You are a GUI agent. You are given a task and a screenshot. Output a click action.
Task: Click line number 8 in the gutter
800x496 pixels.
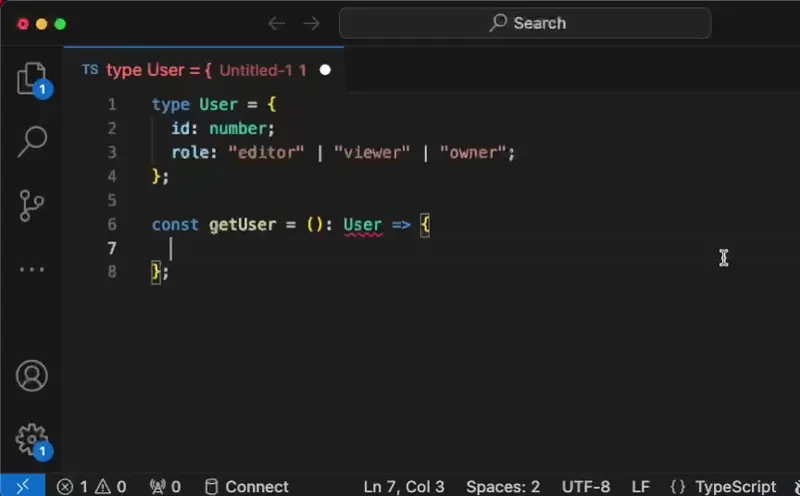pyautogui.click(x=112, y=272)
